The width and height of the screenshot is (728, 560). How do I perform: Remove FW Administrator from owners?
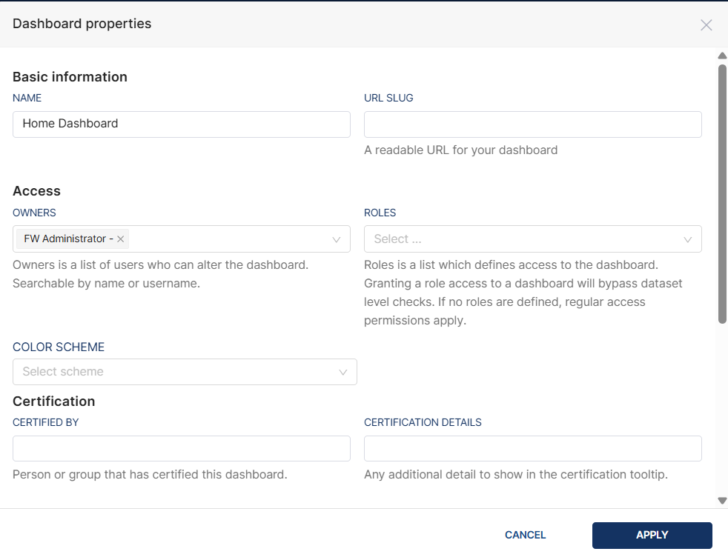coord(121,239)
